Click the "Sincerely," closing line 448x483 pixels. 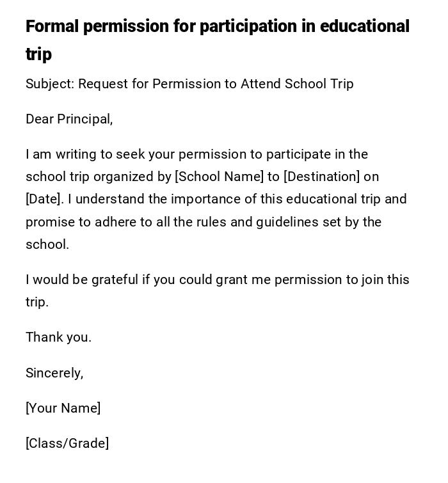pyautogui.click(x=54, y=373)
